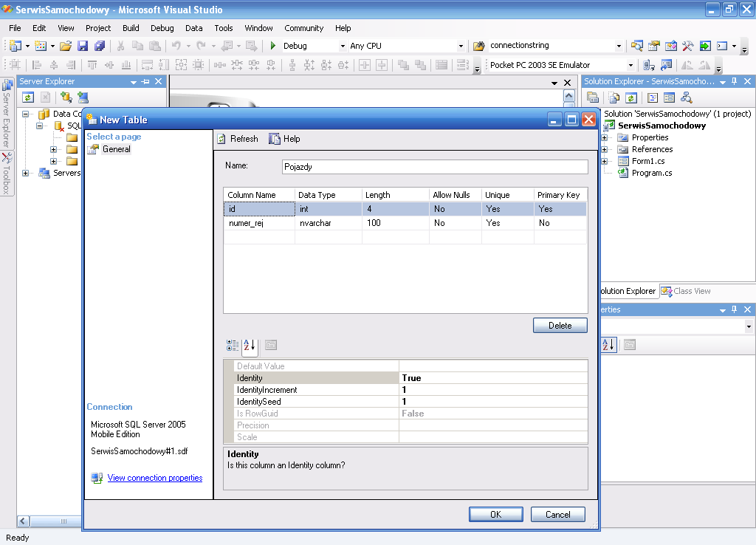Screen dimensions: 756x545
Task: Select the numer_rej column name cell
Action: click(259, 223)
